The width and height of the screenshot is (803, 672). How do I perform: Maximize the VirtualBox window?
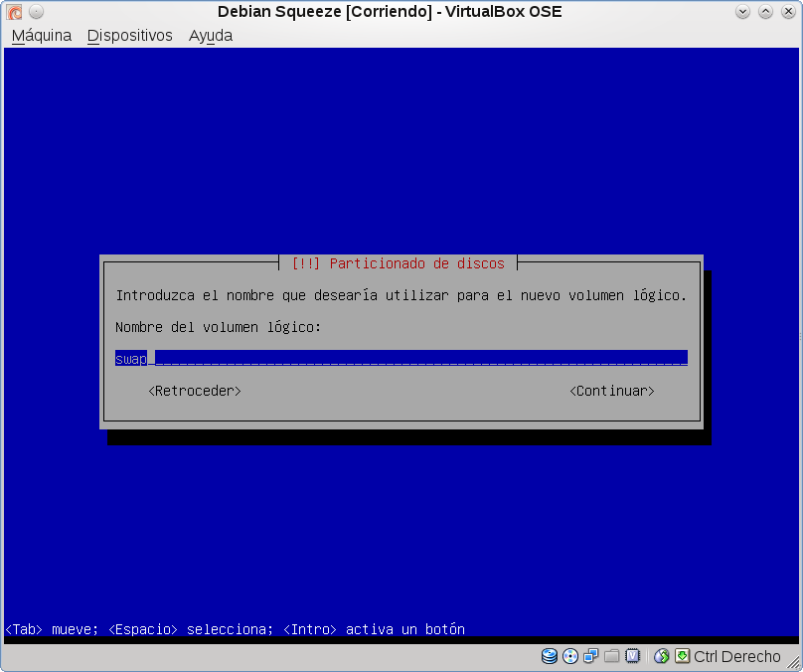pos(765,12)
